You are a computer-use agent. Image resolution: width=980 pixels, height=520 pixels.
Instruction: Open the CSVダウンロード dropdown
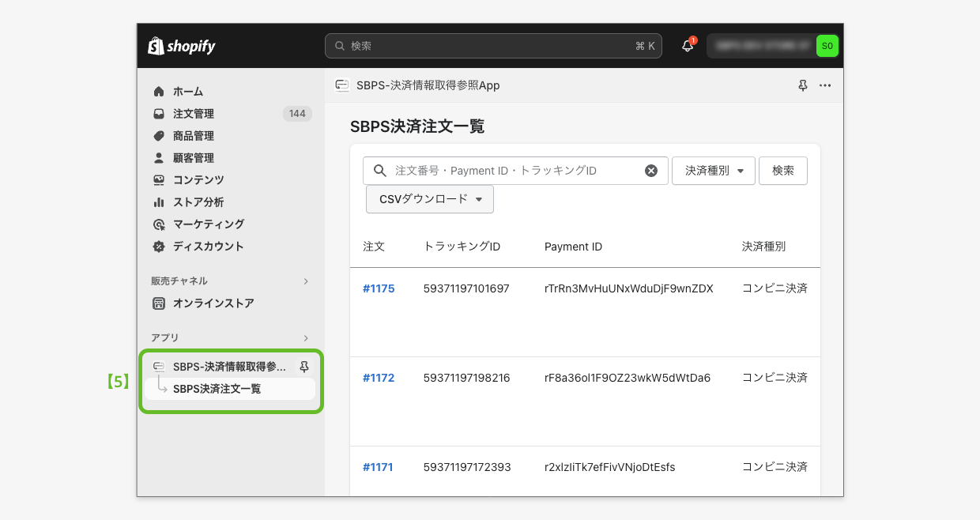point(430,199)
